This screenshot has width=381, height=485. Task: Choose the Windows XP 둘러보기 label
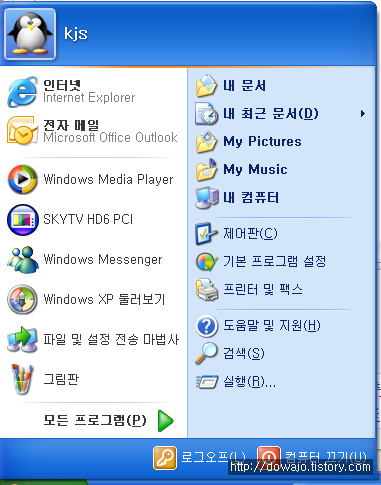[x=104, y=299]
